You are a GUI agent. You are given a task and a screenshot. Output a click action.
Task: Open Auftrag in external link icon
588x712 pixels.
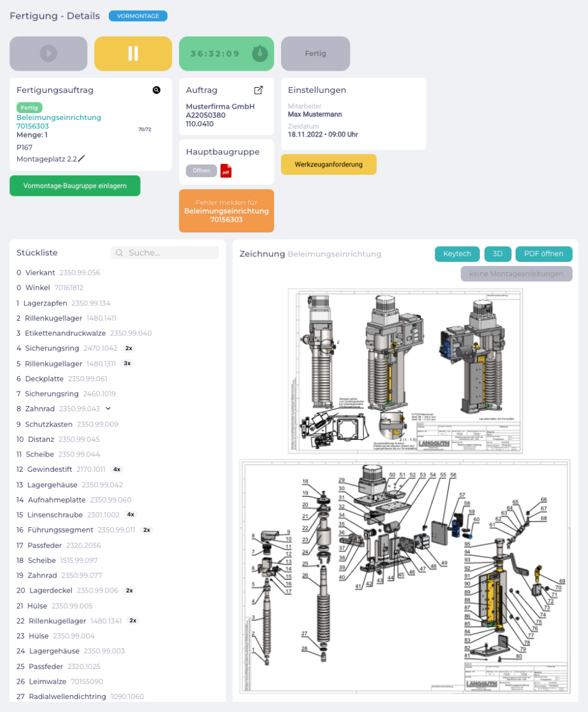258,90
